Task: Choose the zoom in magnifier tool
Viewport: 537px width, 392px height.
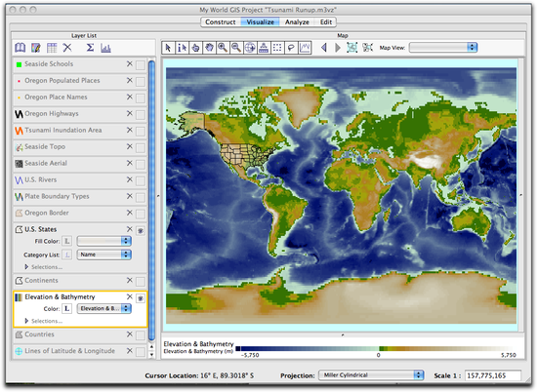Action: pyautogui.click(x=223, y=48)
